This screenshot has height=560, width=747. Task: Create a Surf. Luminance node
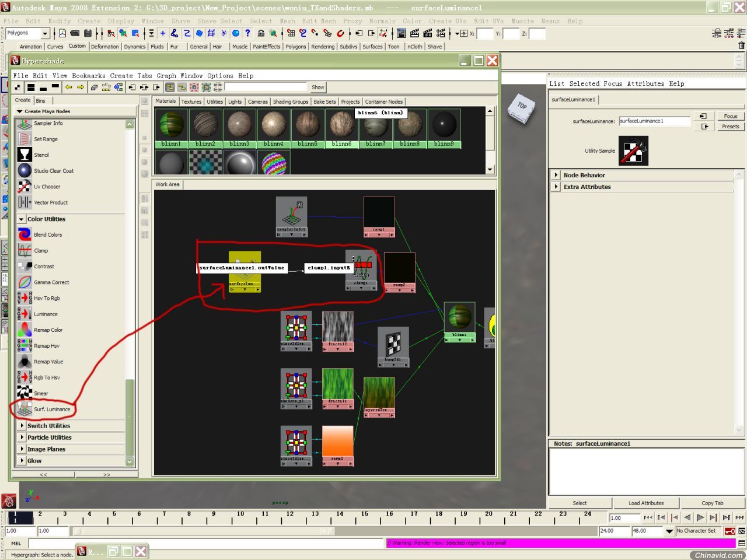coord(44,409)
